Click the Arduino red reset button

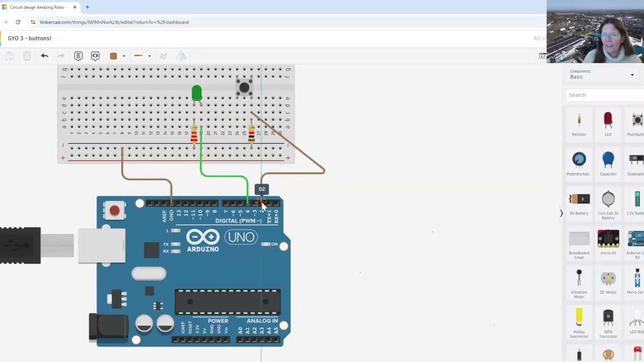click(x=114, y=210)
